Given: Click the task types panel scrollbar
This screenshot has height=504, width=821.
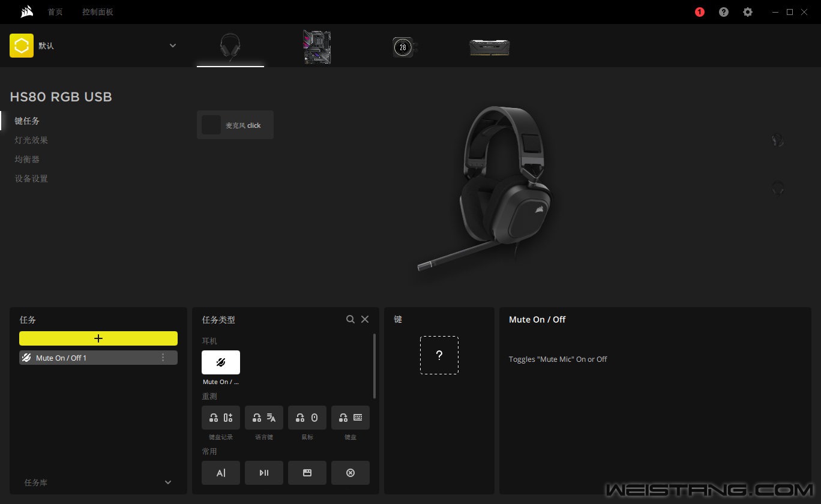Looking at the screenshot, I should point(374,366).
